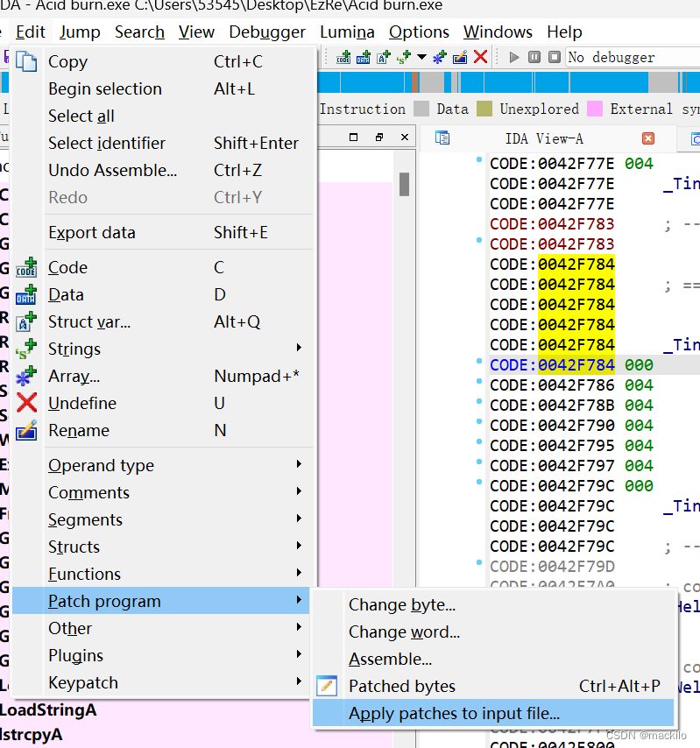Image resolution: width=700 pixels, height=748 pixels.
Task: Choose Change byte in Patch program submenu
Action: [x=493, y=604]
